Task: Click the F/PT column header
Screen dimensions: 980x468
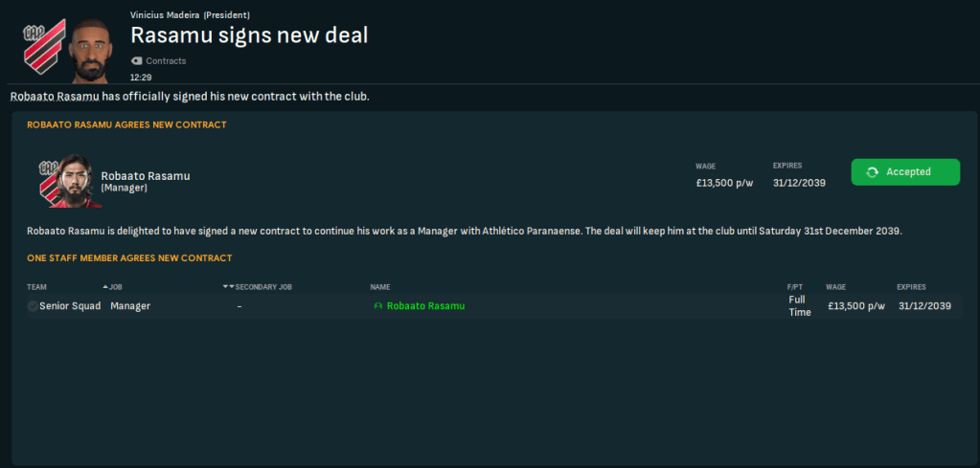Action: [x=794, y=287]
